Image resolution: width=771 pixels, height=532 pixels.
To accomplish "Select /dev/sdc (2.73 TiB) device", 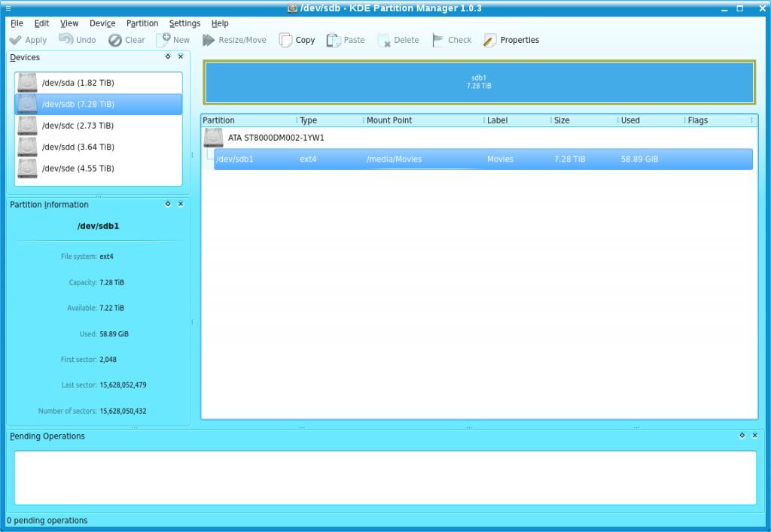I will pos(78,126).
